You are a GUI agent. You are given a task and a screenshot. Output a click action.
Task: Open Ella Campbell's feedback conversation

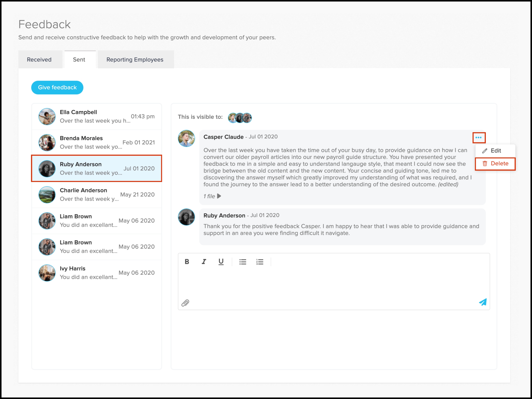tap(96, 116)
